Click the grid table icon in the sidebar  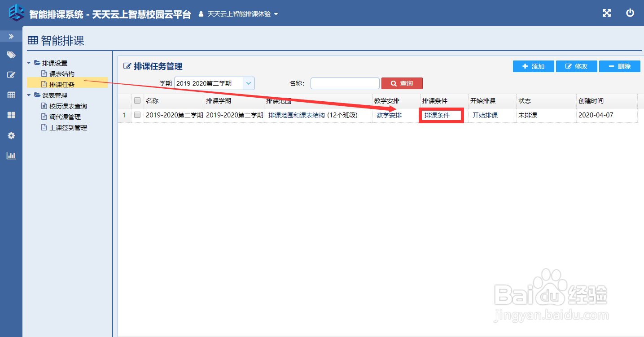coord(11,95)
